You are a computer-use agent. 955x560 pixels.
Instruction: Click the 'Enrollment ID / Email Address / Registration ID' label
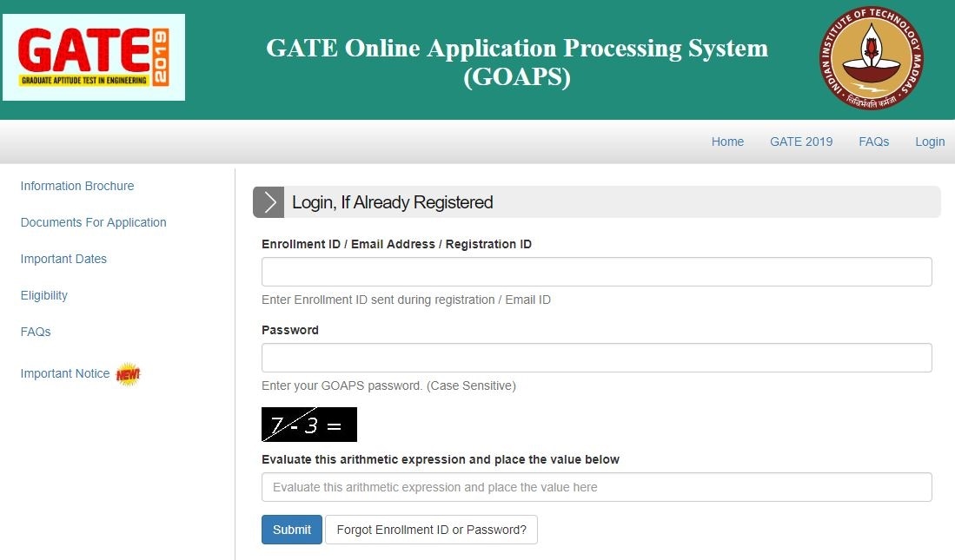(396, 244)
